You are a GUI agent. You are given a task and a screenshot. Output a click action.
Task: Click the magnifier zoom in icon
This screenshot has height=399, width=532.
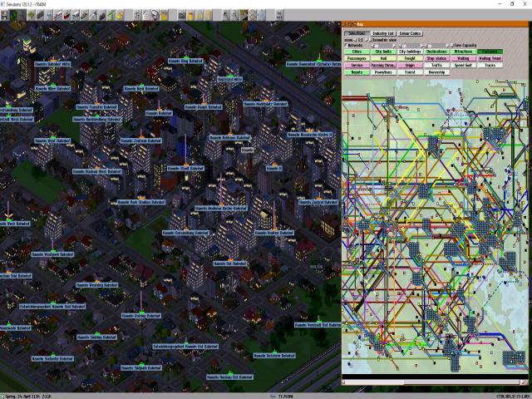point(225,15)
